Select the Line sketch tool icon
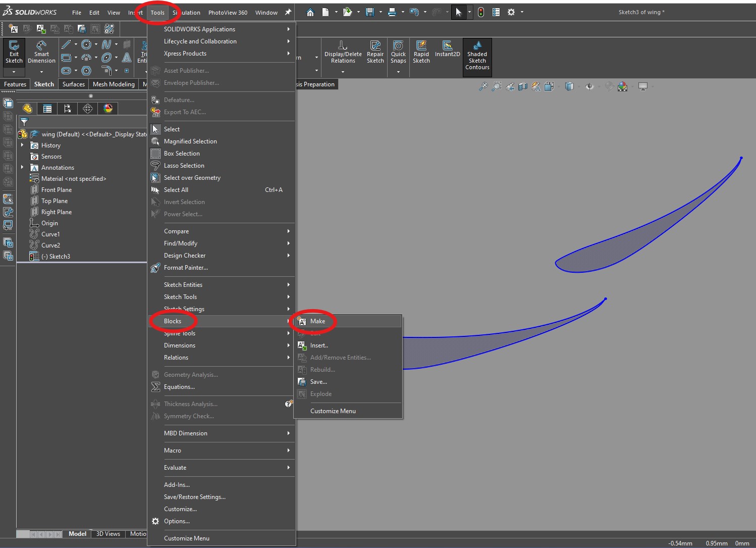This screenshot has height=548, width=756. click(66, 44)
